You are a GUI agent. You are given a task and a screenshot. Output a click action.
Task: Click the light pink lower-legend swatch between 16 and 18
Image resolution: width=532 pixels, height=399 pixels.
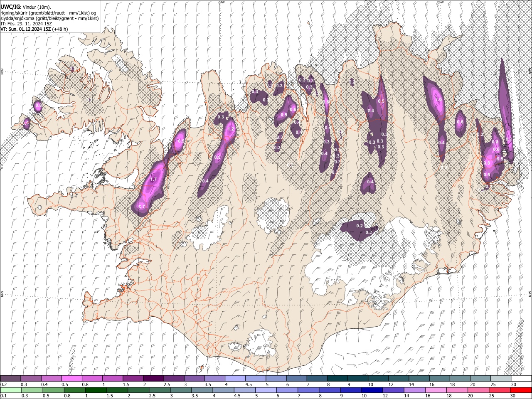pyautogui.click(x=436, y=390)
